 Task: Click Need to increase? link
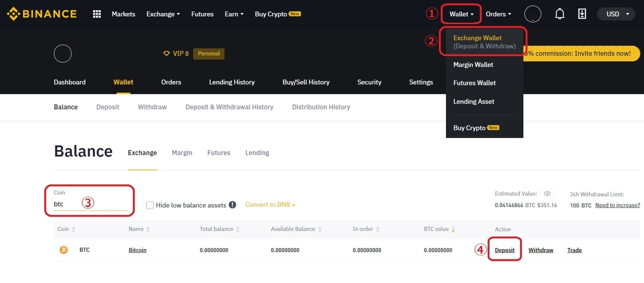618,205
